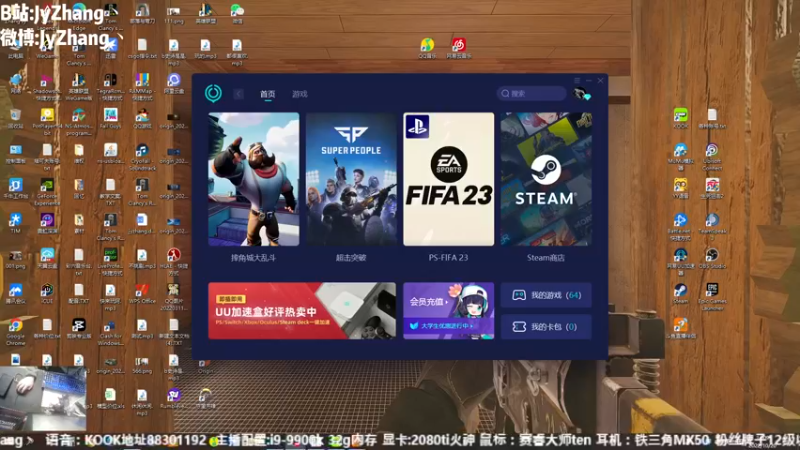Select the 迅雷 desktop icon
This screenshot has width=800, height=450.
pos(110,48)
